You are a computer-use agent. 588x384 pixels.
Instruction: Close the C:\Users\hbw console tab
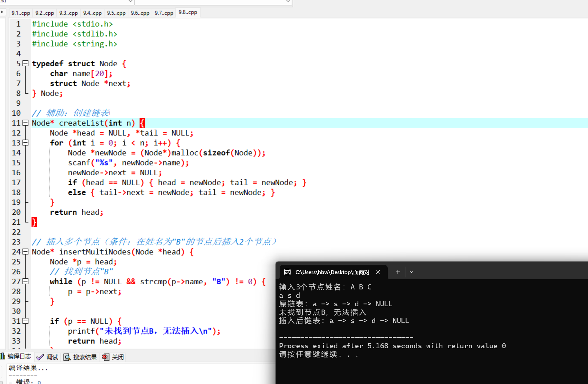(x=378, y=272)
